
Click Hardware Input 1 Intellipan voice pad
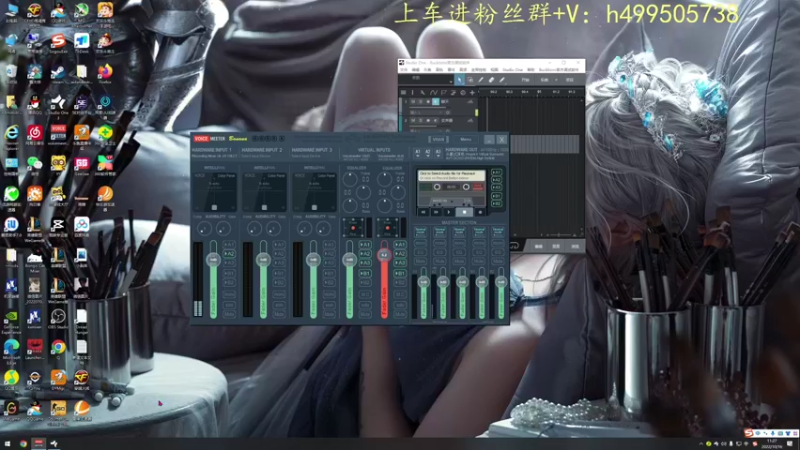(x=215, y=192)
